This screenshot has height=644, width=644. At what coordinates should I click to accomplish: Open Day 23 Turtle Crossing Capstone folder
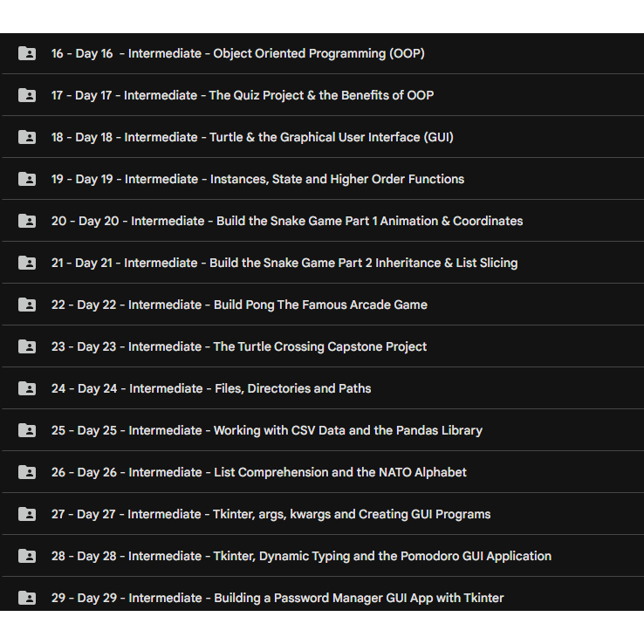(x=238, y=346)
